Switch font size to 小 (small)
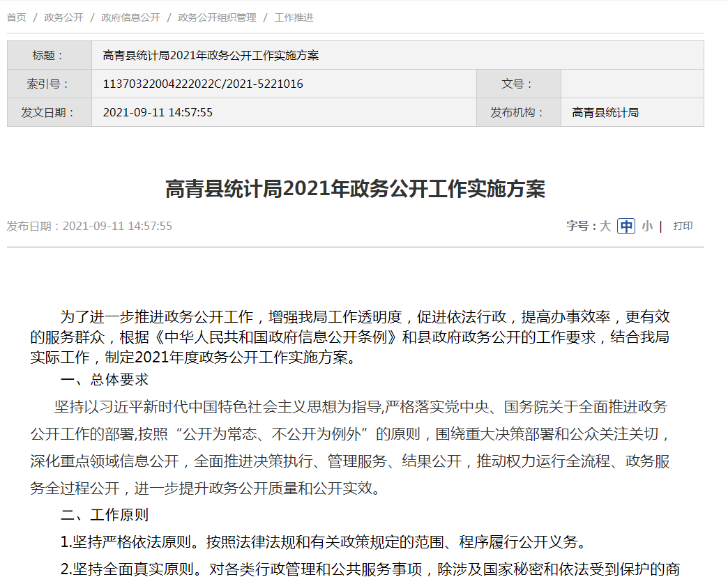 647,226
